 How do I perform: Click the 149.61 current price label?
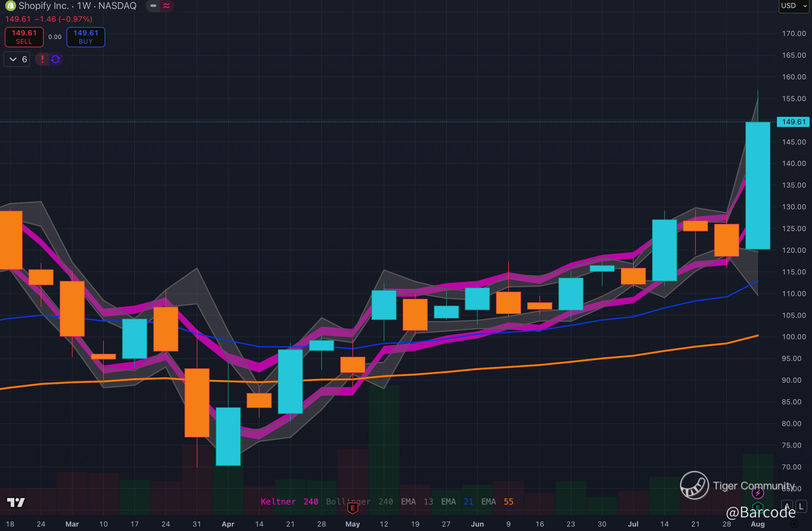coord(793,122)
